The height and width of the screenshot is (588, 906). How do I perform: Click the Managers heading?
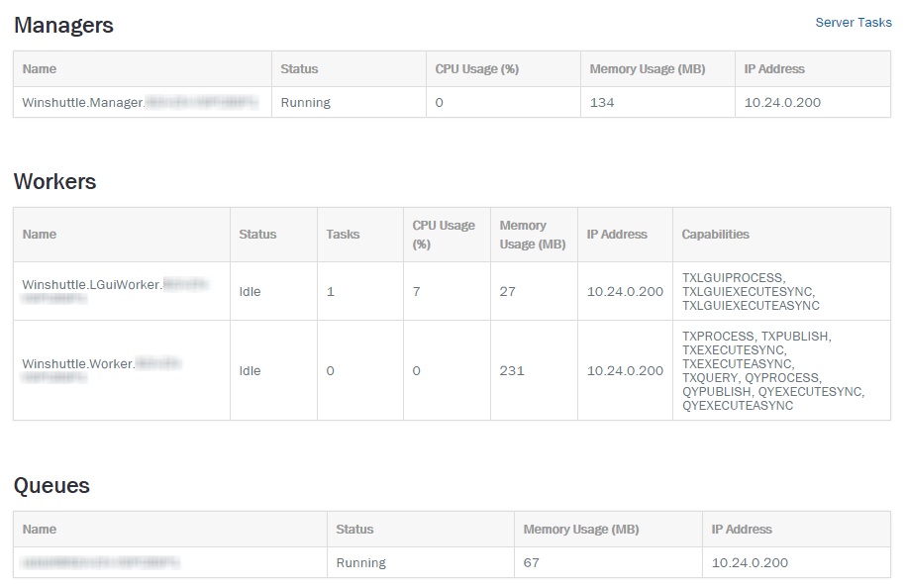pyautogui.click(x=63, y=26)
